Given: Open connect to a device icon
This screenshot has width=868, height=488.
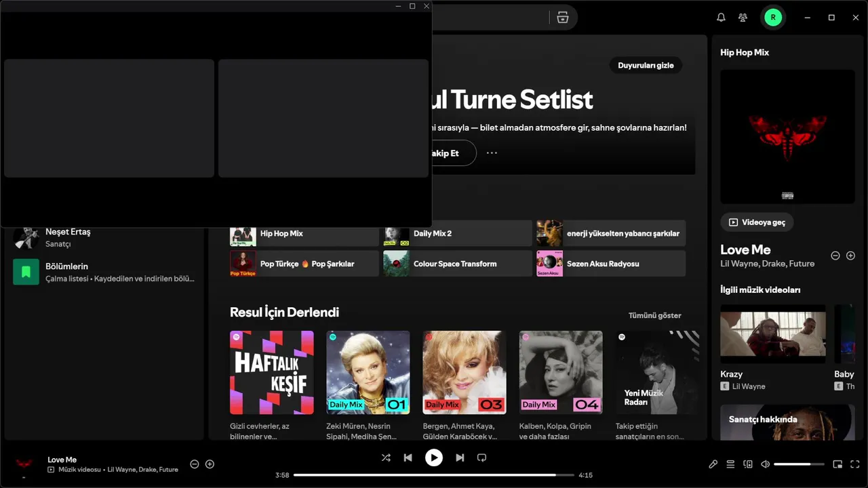Looking at the screenshot, I should pyautogui.click(x=748, y=464).
